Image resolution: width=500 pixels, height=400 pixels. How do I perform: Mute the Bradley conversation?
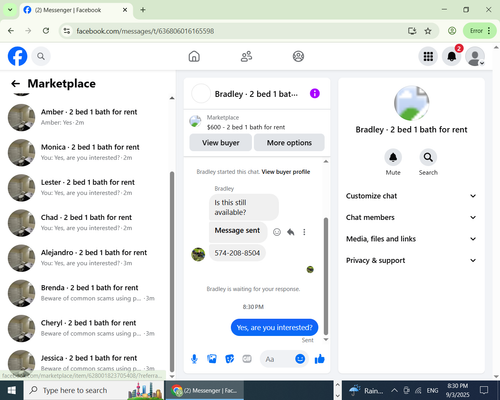click(393, 157)
